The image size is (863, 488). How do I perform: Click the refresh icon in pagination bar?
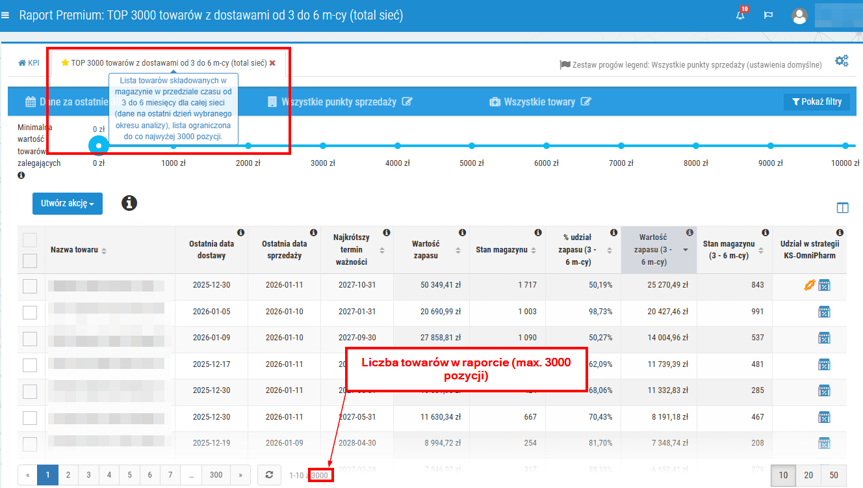point(269,475)
